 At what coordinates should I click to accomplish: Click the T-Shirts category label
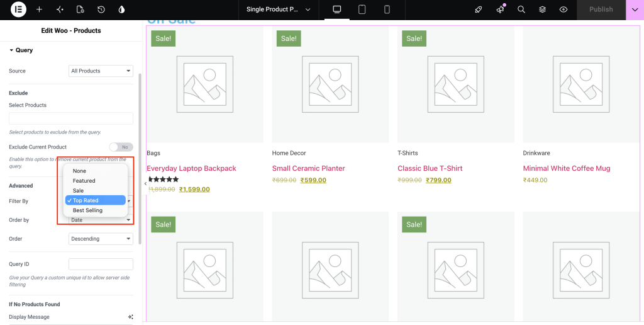(408, 153)
